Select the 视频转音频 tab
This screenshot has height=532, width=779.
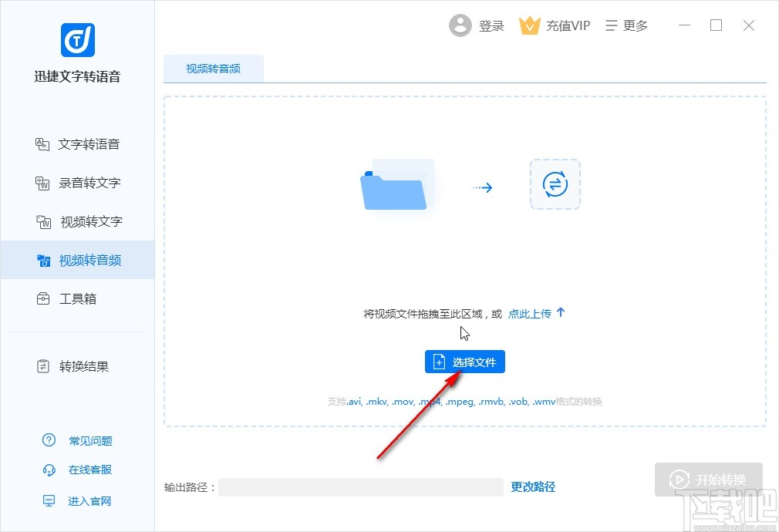pos(214,69)
